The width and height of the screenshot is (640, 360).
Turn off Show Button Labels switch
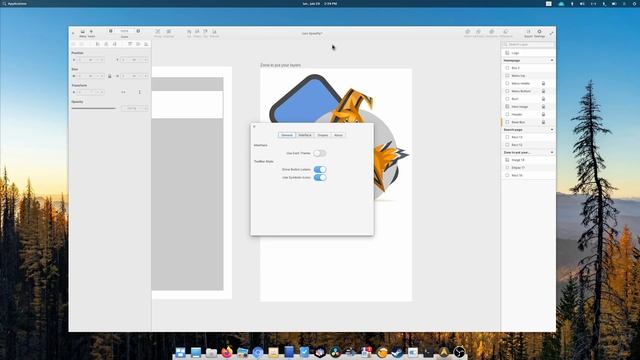tap(320, 169)
